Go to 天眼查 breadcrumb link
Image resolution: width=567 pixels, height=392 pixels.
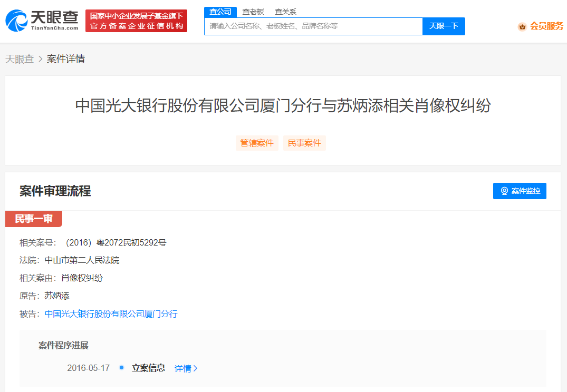pos(20,59)
